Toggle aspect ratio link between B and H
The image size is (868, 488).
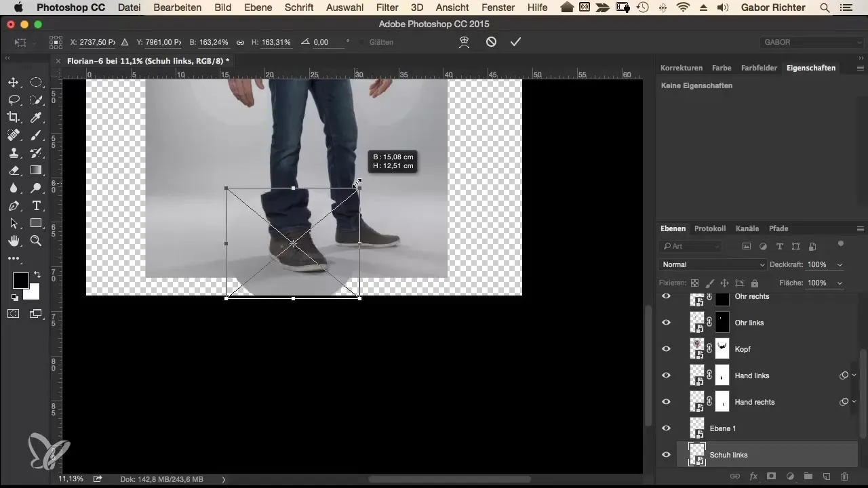240,42
